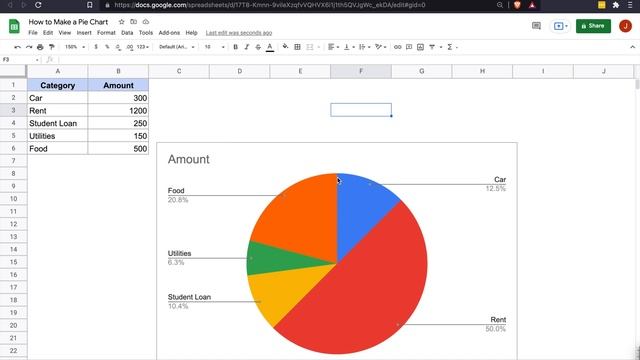Screen dimensions: 640x360
Task: Open horizontal align dropdown
Action: tap(333, 47)
